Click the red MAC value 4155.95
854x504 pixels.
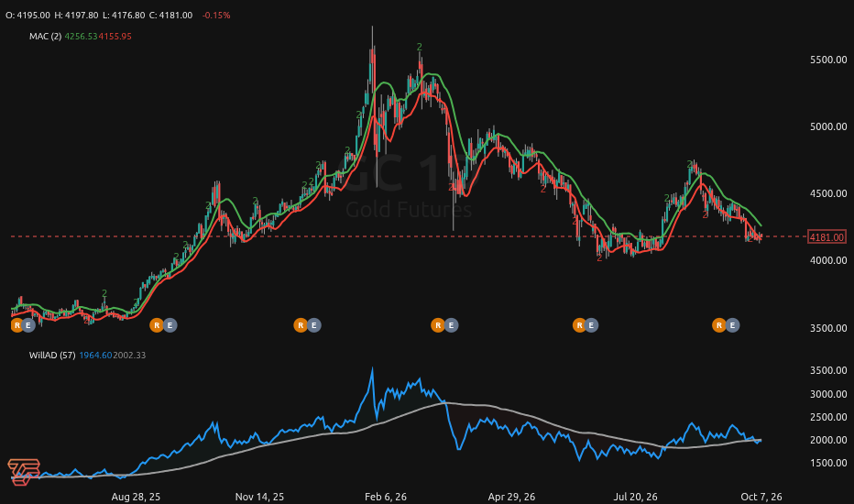[x=115, y=37]
